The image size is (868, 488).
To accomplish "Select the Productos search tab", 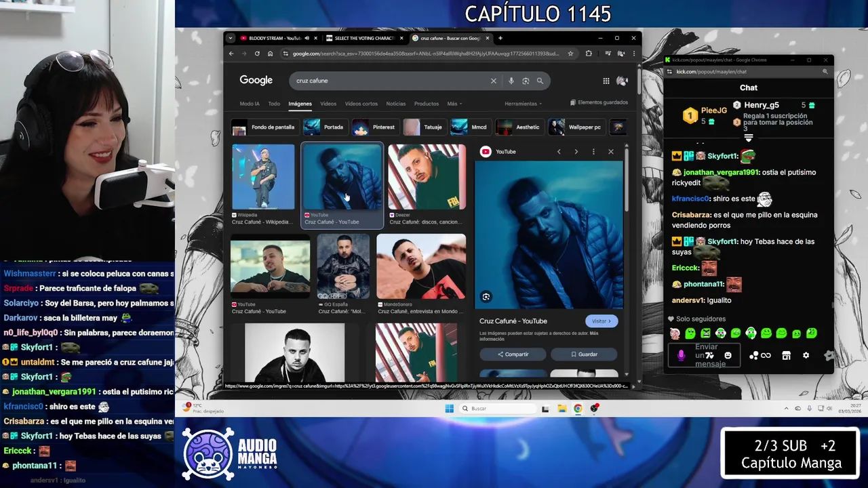I will pyautogui.click(x=427, y=104).
